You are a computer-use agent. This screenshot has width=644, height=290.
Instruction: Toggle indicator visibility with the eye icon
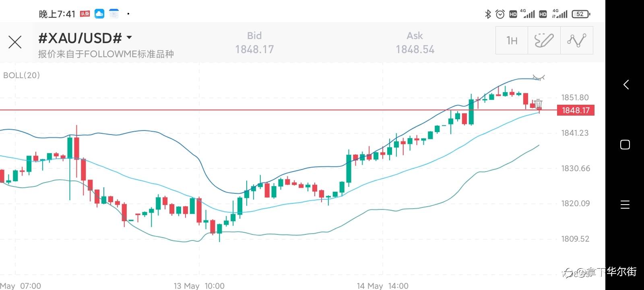pyautogui.click(x=538, y=77)
